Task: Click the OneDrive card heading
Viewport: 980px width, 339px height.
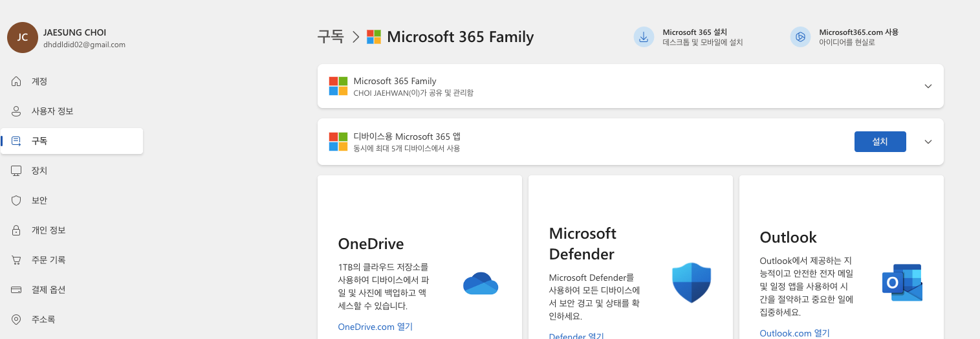Action: point(371,244)
